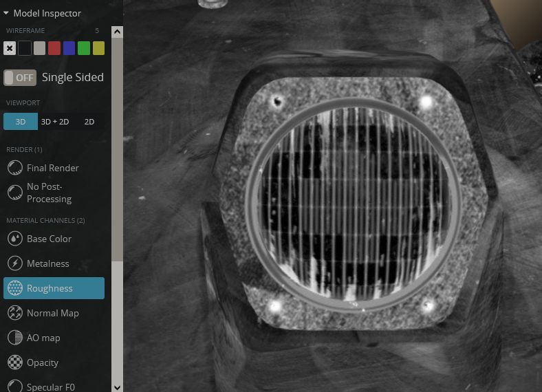Choose No Post-Processing render option
542x392 pixels.
point(49,193)
